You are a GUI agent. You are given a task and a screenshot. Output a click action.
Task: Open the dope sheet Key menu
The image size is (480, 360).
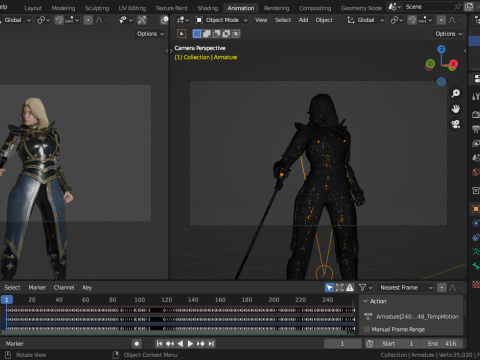pos(87,287)
